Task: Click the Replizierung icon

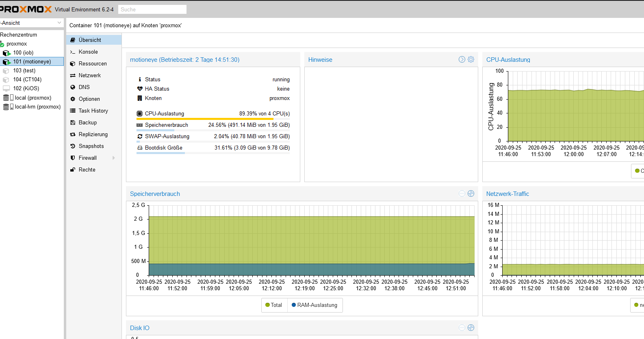Action: tap(73, 134)
